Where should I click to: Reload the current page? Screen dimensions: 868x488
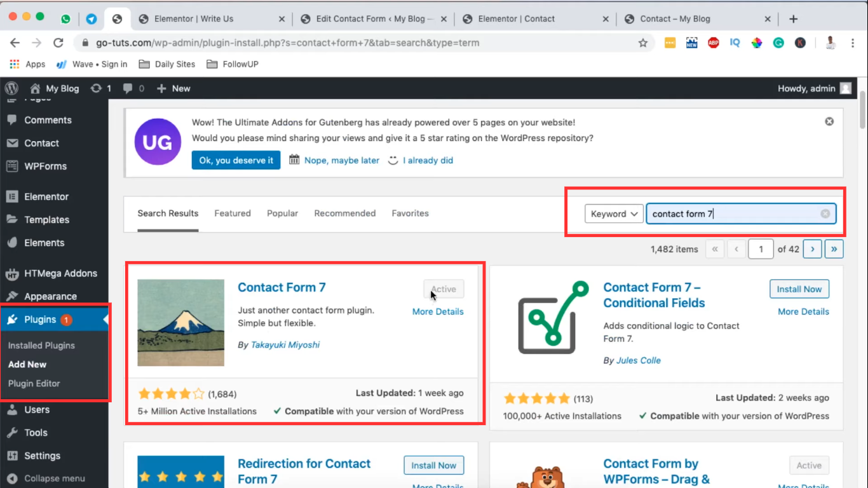pos(58,43)
